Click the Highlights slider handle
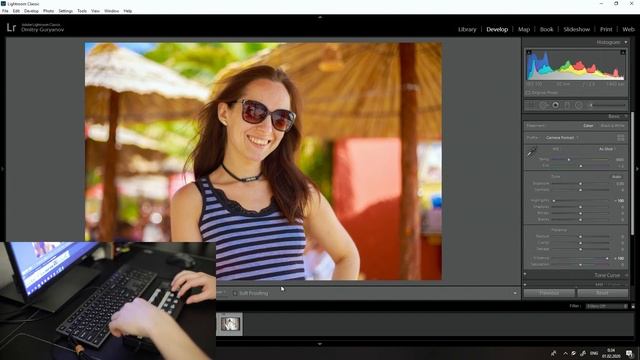640x360 pixels. click(554, 201)
